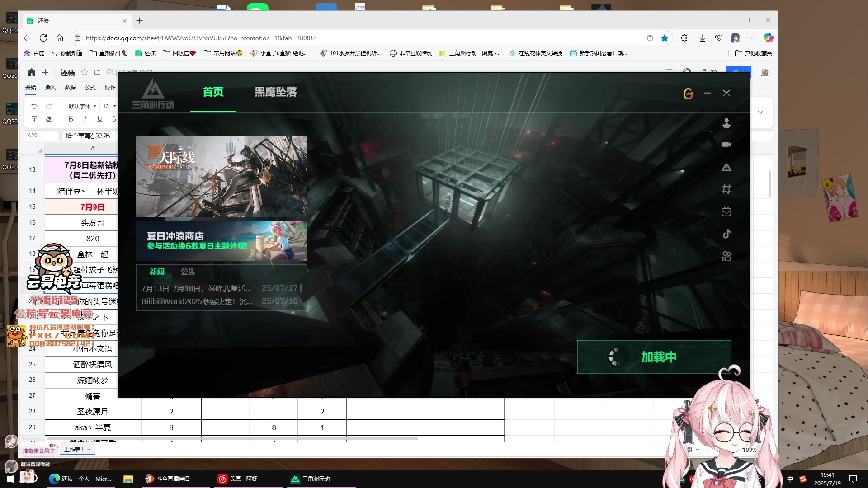
Task: Star the 还债 document in the title bar
Action: 85,72
